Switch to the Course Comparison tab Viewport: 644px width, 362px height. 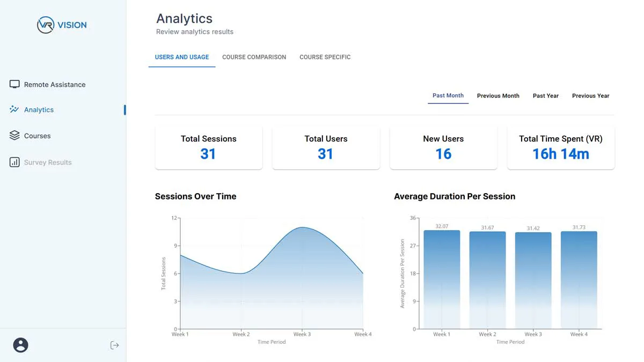click(254, 57)
